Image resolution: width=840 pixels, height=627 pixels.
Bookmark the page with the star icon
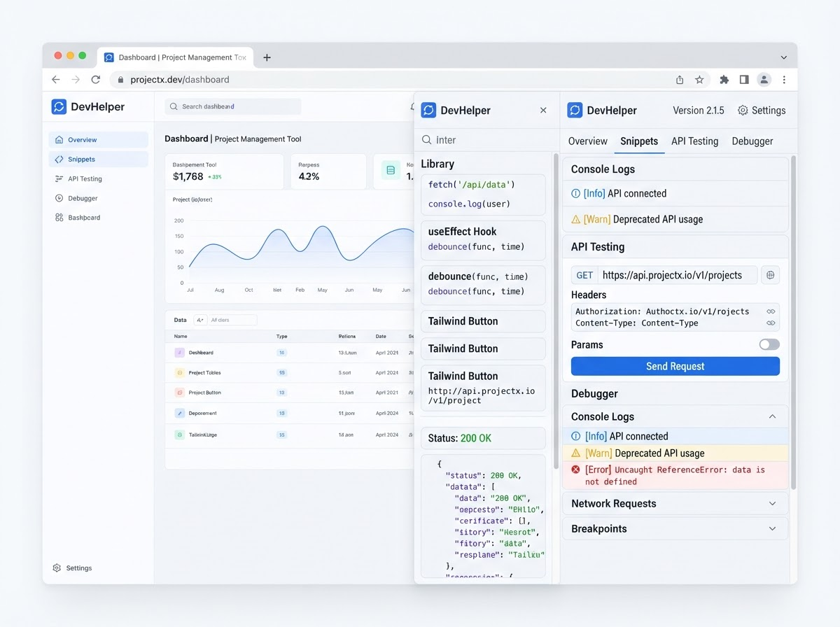(x=699, y=80)
